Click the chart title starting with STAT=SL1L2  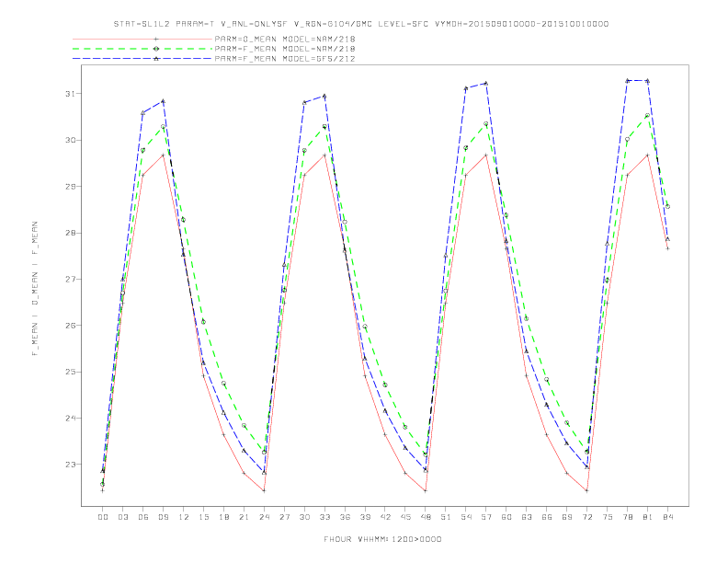pyautogui.click(x=361, y=24)
